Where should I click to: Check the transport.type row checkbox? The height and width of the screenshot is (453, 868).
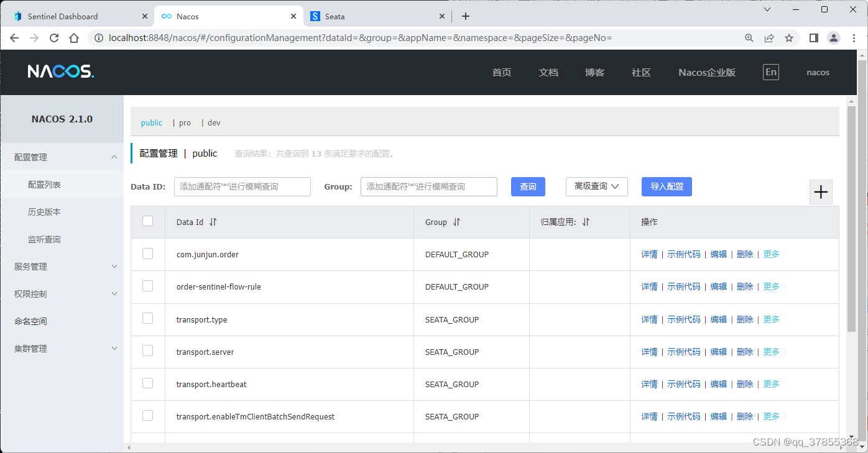point(147,318)
